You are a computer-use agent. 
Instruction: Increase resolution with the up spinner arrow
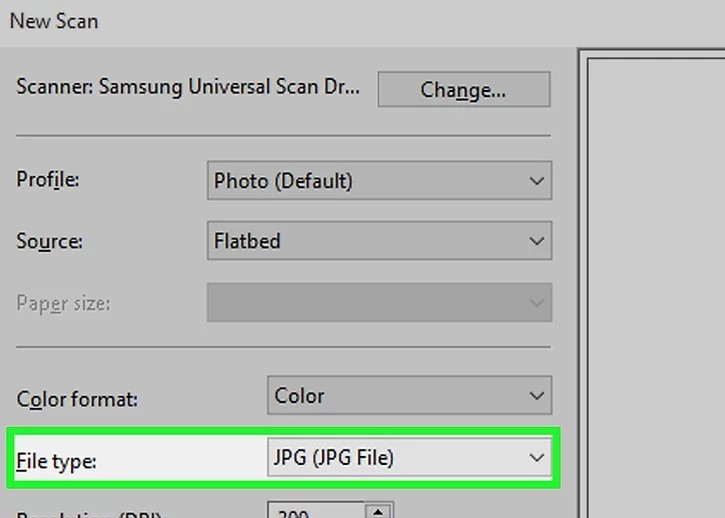pos(378,512)
